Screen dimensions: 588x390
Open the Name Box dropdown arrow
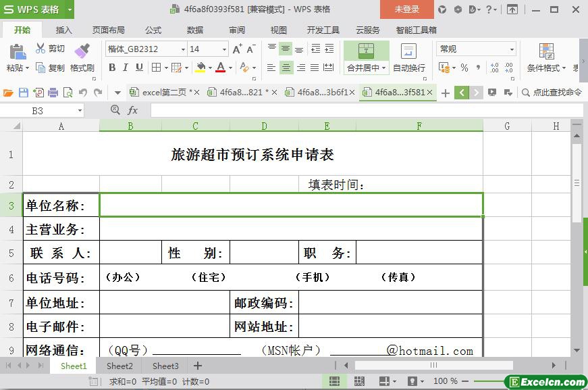(x=80, y=111)
